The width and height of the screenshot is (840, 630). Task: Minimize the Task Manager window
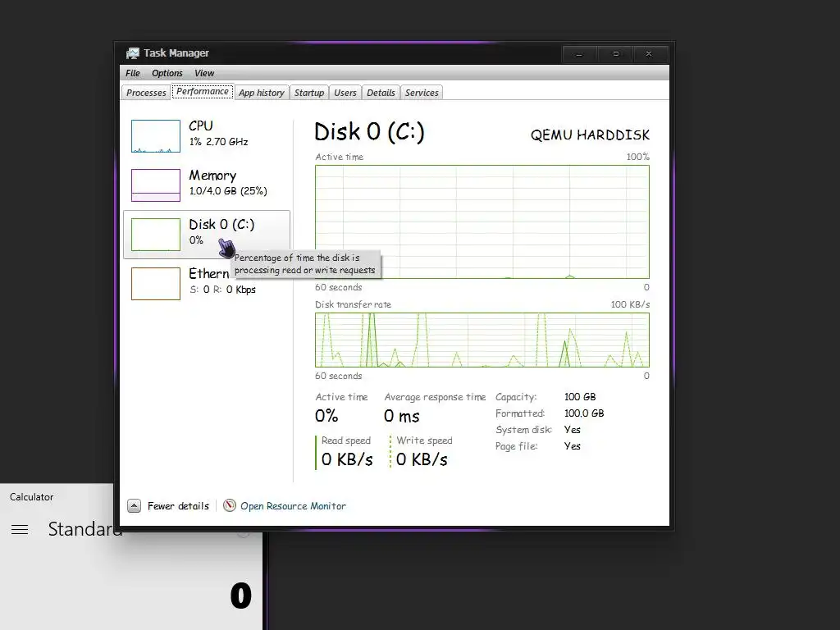[579, 54]
